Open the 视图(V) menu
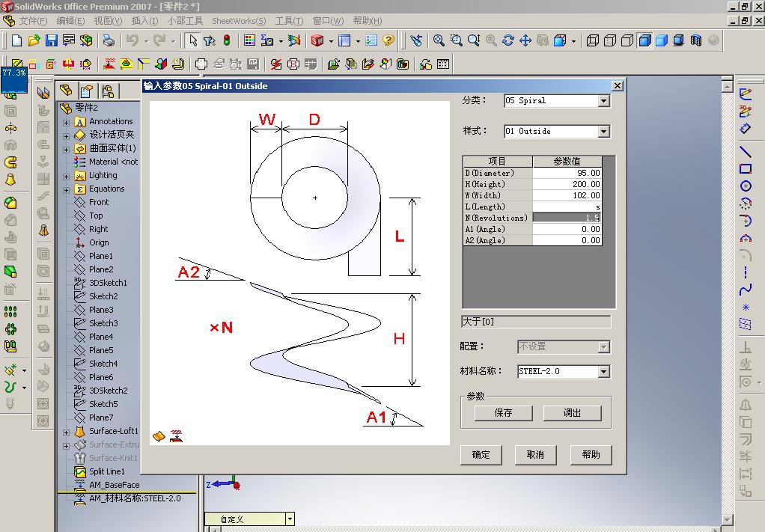This screenshot has height=532, width=765. (108, 21)
